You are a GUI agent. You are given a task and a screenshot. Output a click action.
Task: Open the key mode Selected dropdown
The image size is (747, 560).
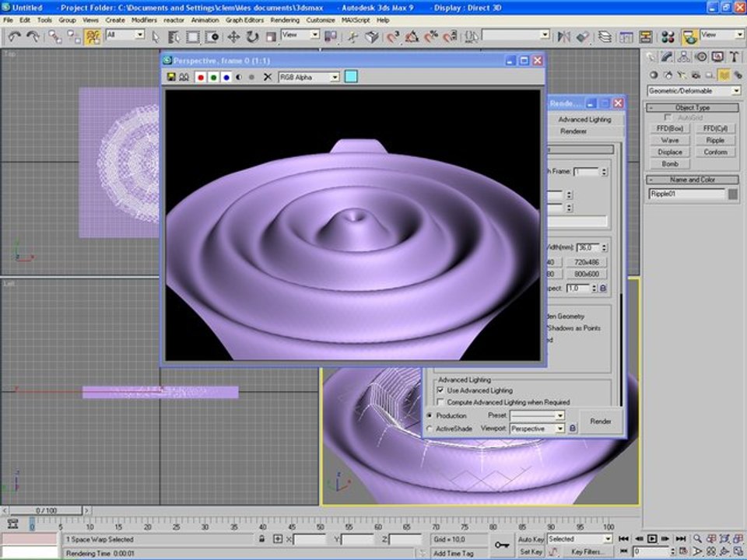click(579, 538)
